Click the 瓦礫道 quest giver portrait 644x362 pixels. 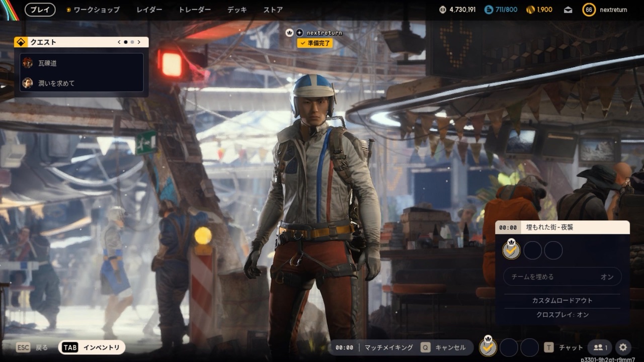[x=28, y=63]
